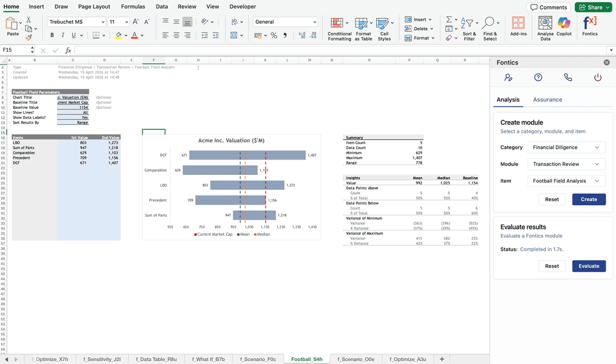Increase font size with larger A icon
This screenshot has height=364, width=616.
tap(136, 22)
